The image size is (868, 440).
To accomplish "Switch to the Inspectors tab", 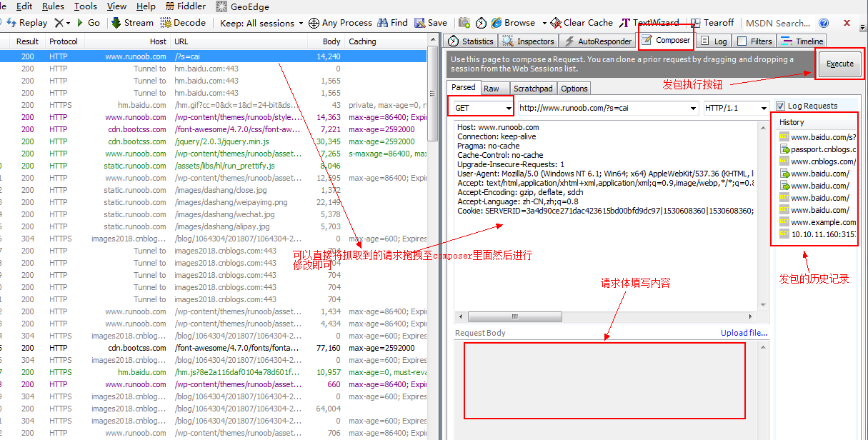I will coord(529,41).
